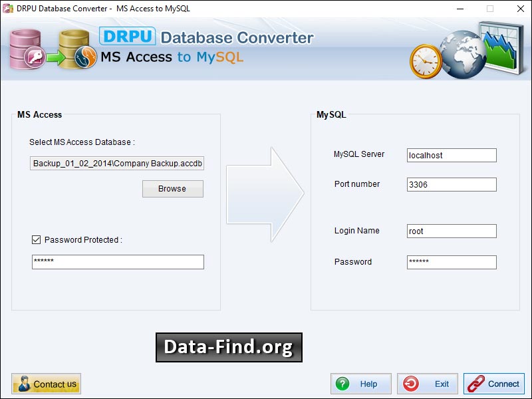Click the clock icon beside the globe
532x399 pixels.
click(x=426, y=59)
